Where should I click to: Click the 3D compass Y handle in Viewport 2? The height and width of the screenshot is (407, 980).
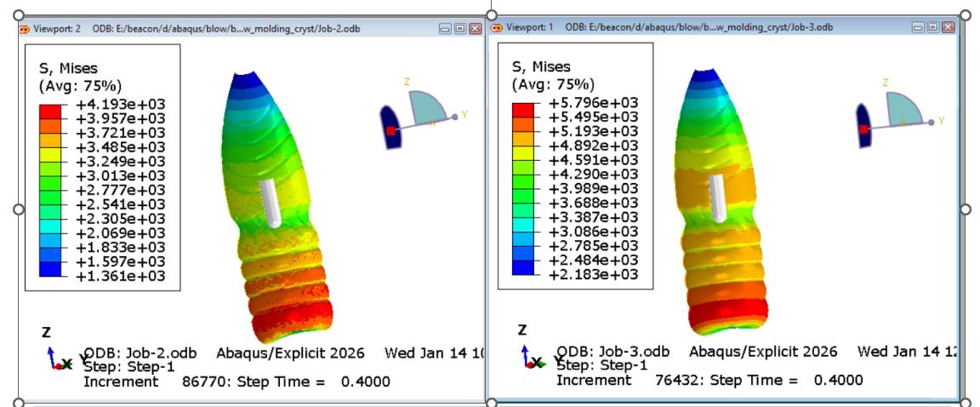tap(456, 117)
